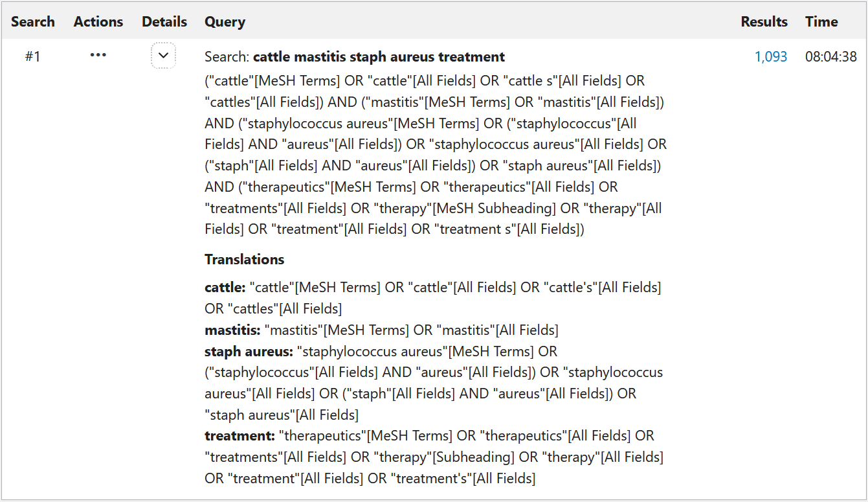Click the bold "cattle:" translation term
This screenshot has height=502, width=868.
point(225,287)
